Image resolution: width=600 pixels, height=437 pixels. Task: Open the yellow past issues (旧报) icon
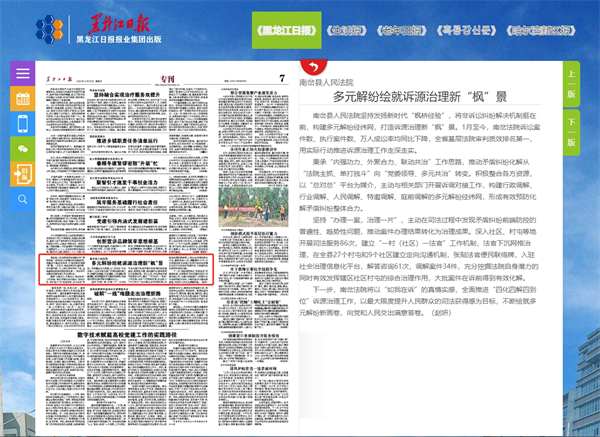click(x=23, y=172)
